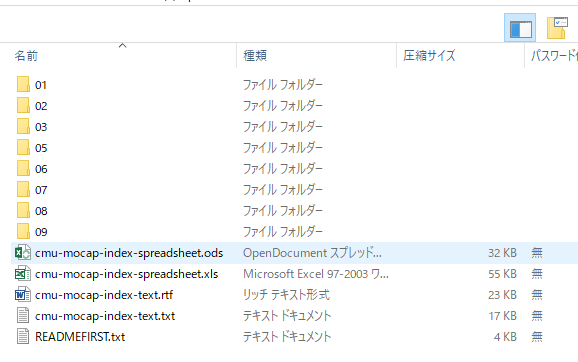
Task: Click ファイル フォルダー type for folder 09
Action: point(283,232)
